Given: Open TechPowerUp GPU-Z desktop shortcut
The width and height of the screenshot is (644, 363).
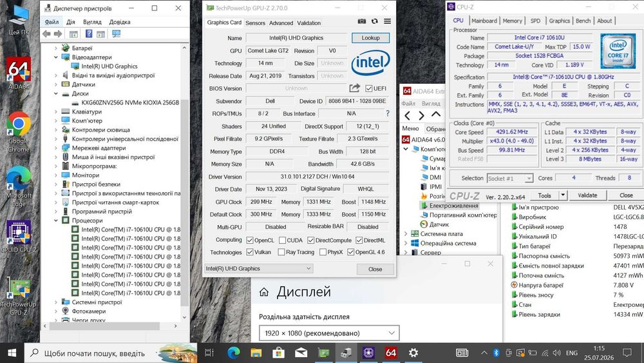Looking at the screenshot, I should [19, 296].
